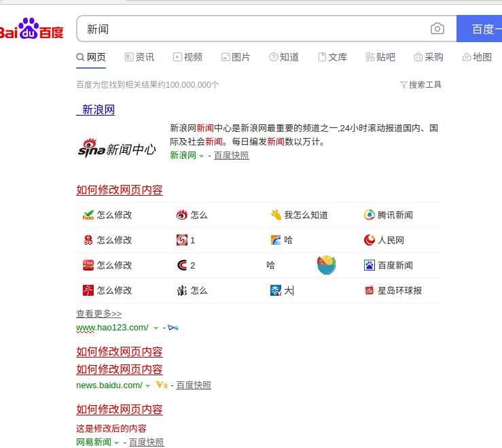
Task: Click the red square icon in third row
Action: pos(88,265)
